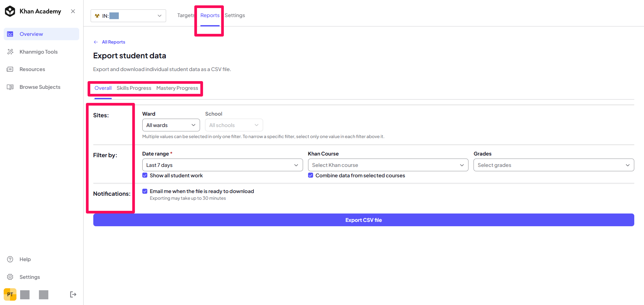Viewport: 644px width, 305px height.
Task: Open the Select grades dropdown
Action: (554, 165)
